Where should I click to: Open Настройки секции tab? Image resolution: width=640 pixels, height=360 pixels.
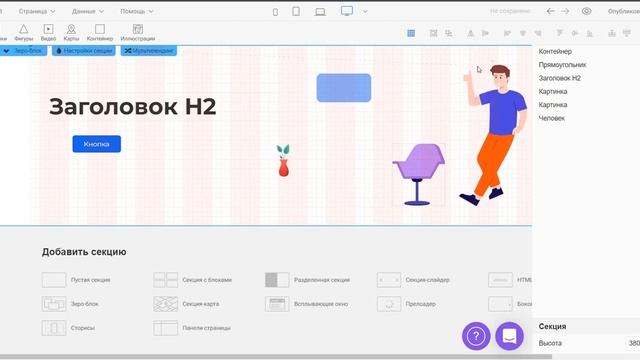click(84, 51)
